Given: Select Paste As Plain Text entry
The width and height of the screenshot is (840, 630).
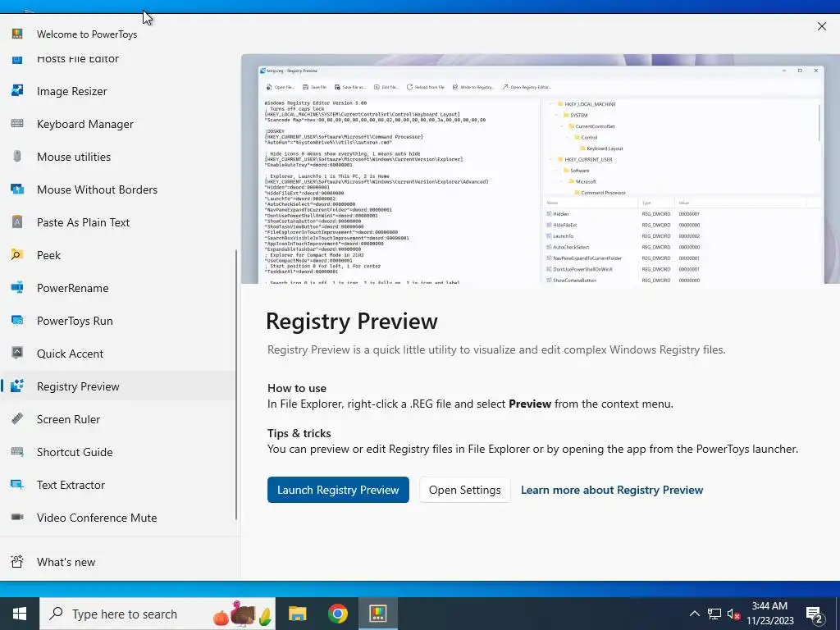Looking at the screenshot, I should (x=118, y=222).
